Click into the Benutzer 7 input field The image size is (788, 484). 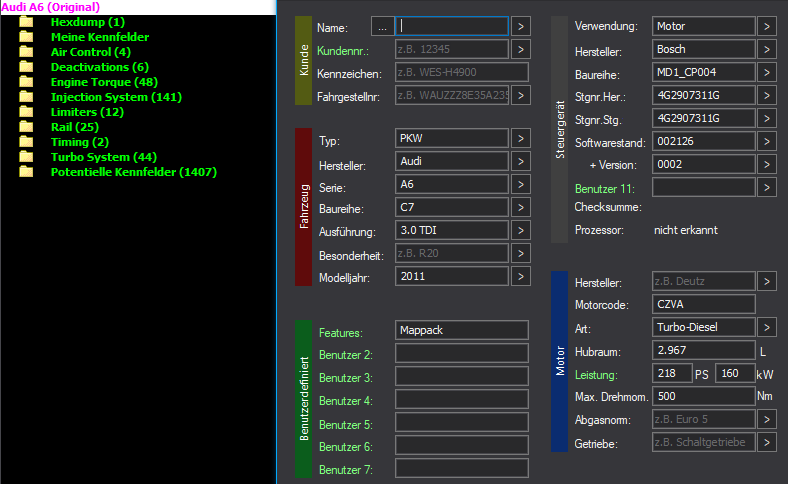[462, 468]
